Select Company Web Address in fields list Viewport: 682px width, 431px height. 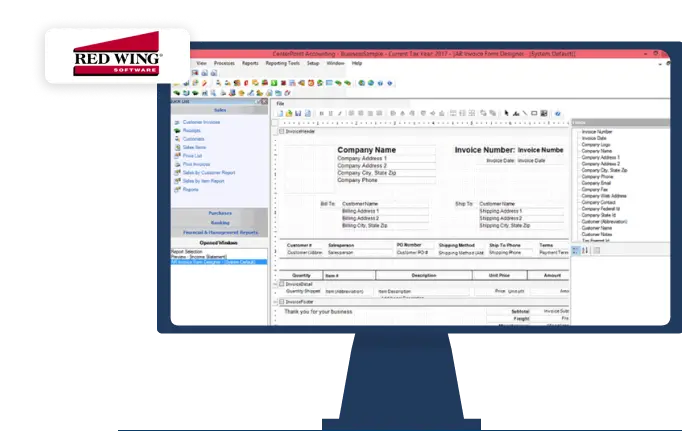click(604, 196)
